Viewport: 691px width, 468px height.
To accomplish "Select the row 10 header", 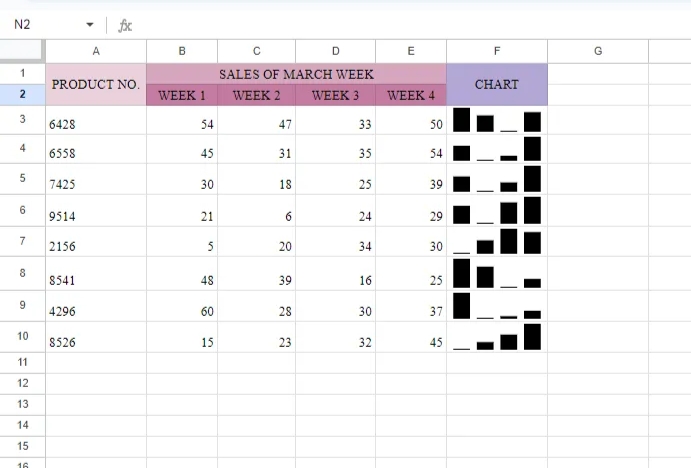I will pos(22,337).
